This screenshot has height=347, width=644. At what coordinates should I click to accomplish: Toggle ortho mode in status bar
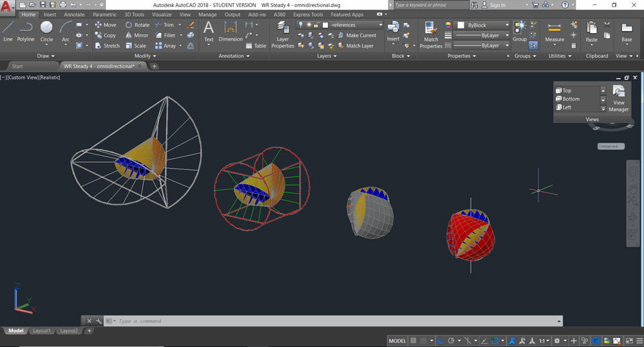click(x=440, y=341)
